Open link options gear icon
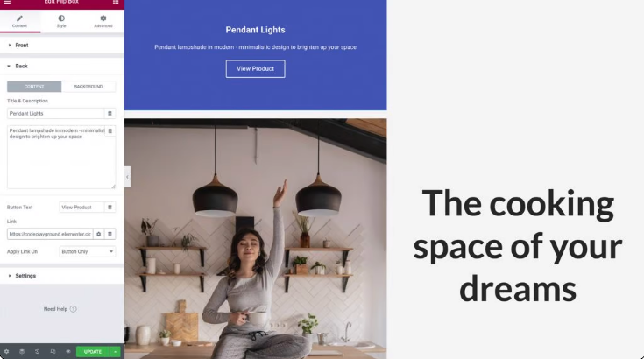The width and height of the screenshot is (644, 359). [98, 234]
